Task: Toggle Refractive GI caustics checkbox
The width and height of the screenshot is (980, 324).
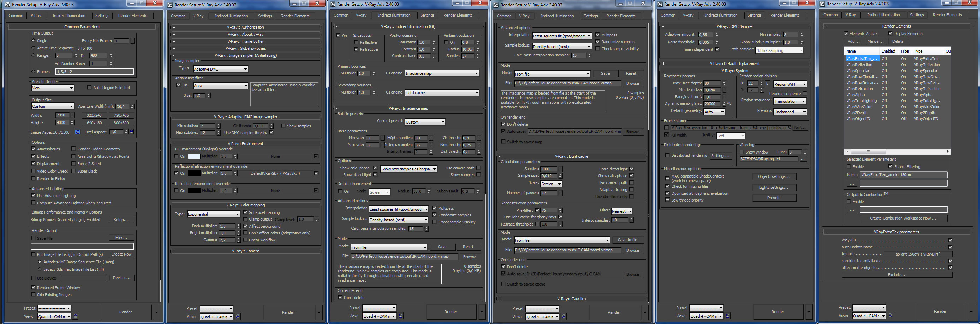Action: 356,49
